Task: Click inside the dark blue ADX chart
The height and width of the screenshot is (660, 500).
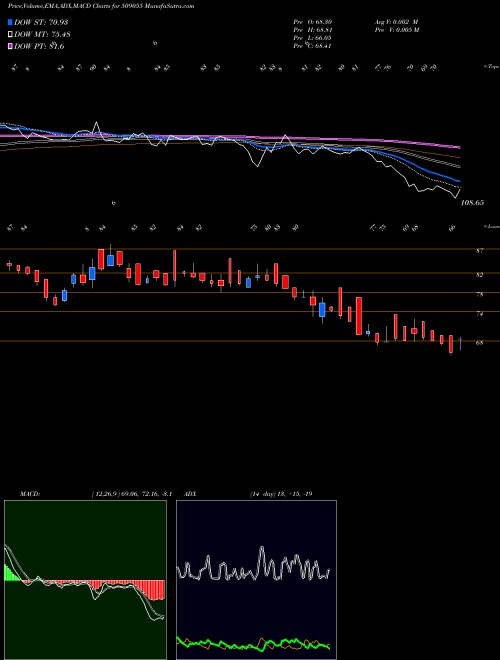Action: (256, 580)
